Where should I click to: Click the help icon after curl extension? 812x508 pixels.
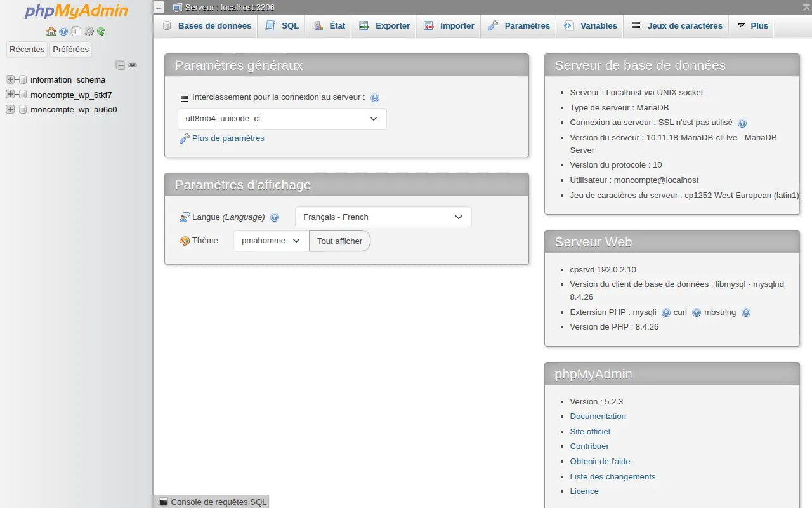[697, 312]
